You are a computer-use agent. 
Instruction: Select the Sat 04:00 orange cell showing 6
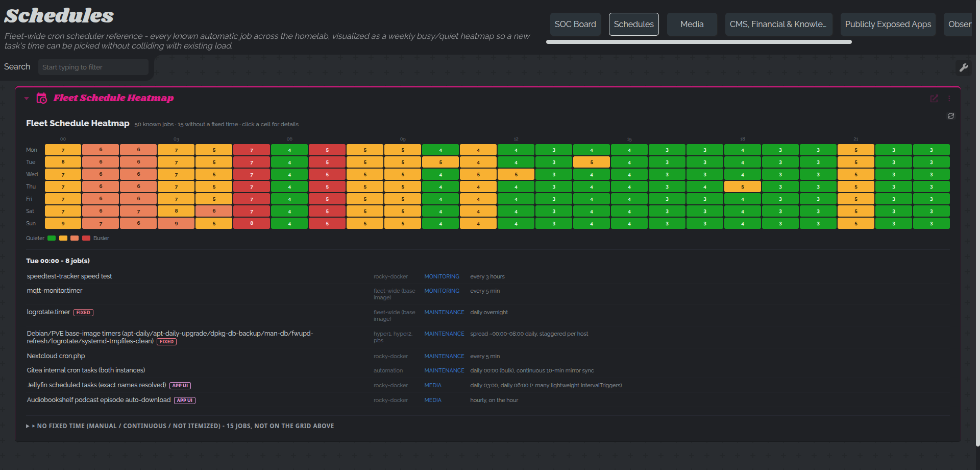(x=214, y=211)
